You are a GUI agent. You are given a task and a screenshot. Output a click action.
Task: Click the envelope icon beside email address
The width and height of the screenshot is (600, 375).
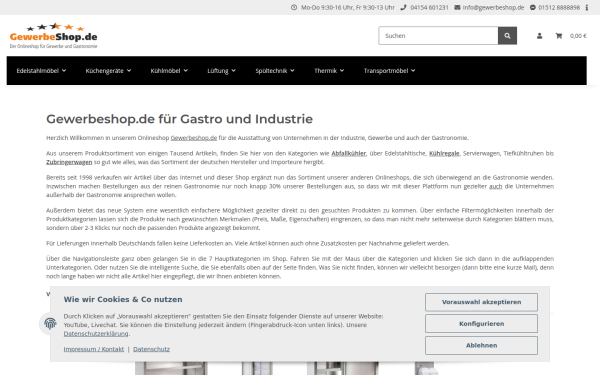[457, 7]
